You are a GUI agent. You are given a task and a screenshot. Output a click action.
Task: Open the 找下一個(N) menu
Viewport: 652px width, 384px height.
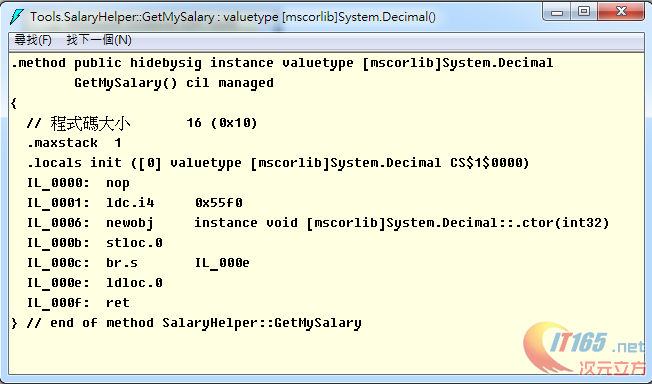[99, 40]
